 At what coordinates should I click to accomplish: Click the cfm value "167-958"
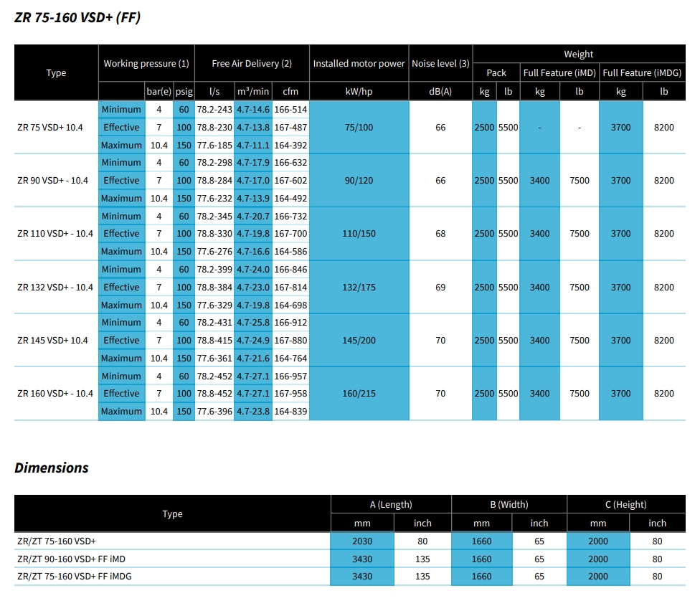(290, 393)
